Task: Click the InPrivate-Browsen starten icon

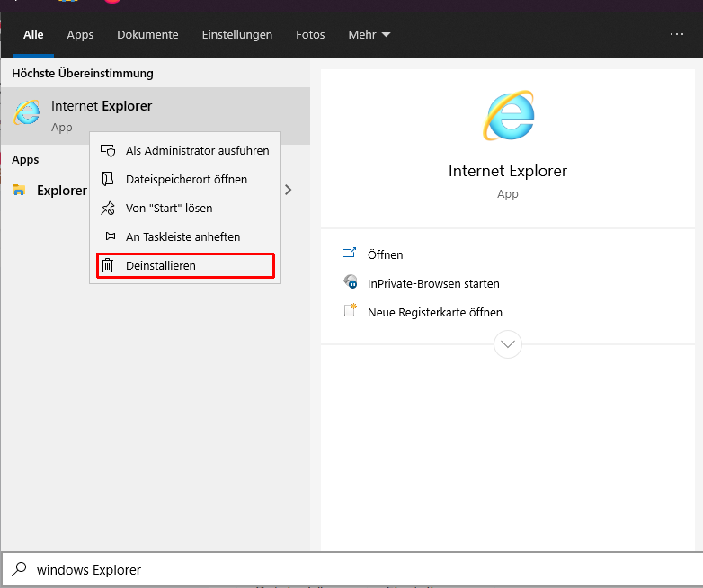Action: click(x=350, y=283)
